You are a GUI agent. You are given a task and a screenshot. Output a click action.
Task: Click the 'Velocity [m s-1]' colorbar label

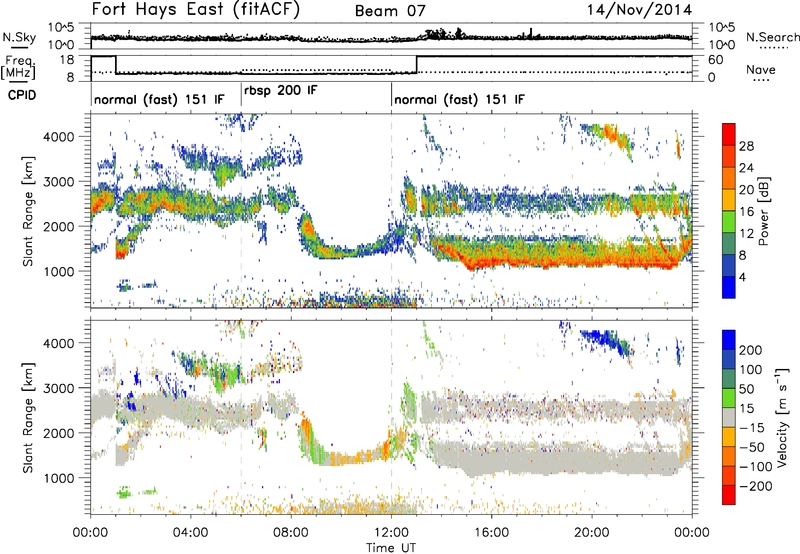tap(782, 417)
